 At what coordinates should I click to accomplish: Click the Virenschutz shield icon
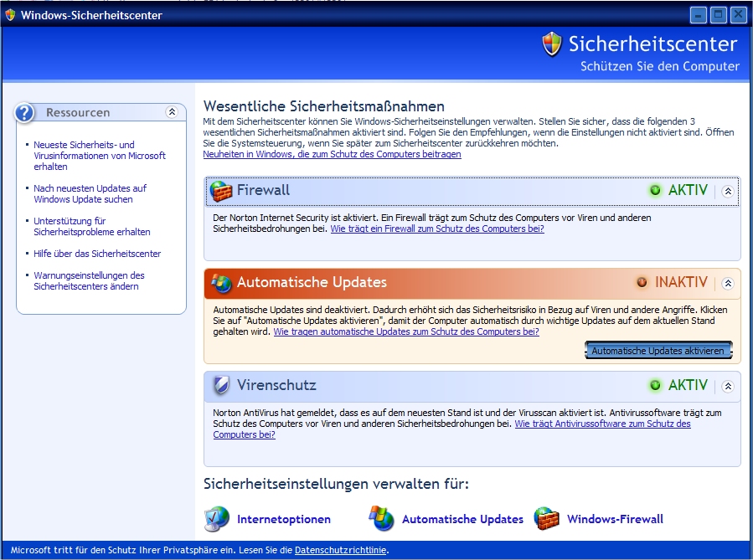coord(221,386)
